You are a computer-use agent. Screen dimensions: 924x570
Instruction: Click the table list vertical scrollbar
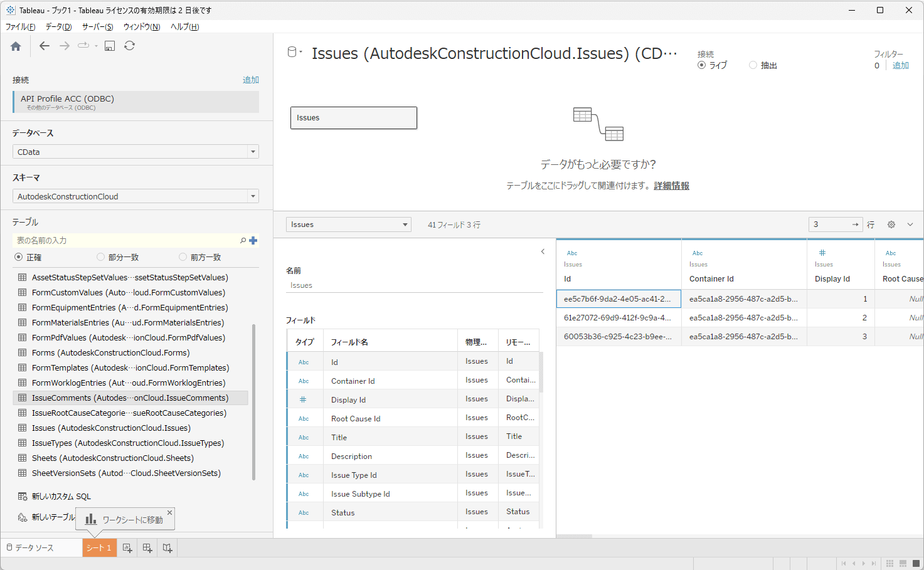tap(253, 402)
